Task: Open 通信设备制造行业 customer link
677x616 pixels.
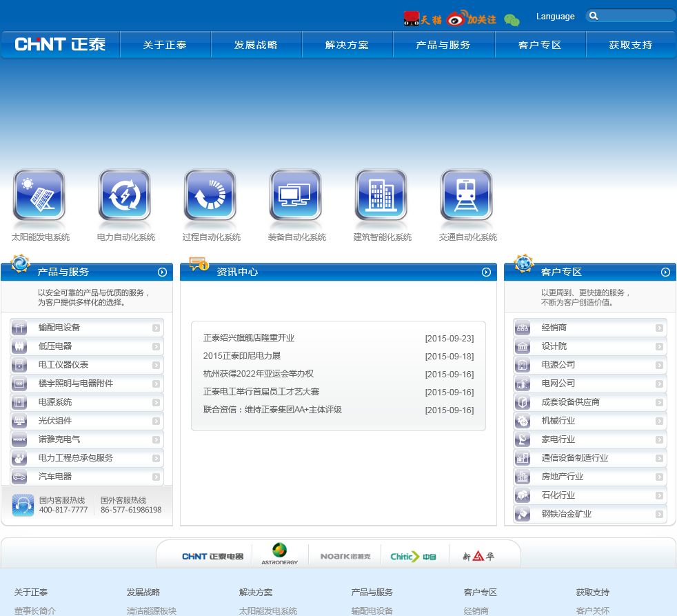Action: coord(575,458)
